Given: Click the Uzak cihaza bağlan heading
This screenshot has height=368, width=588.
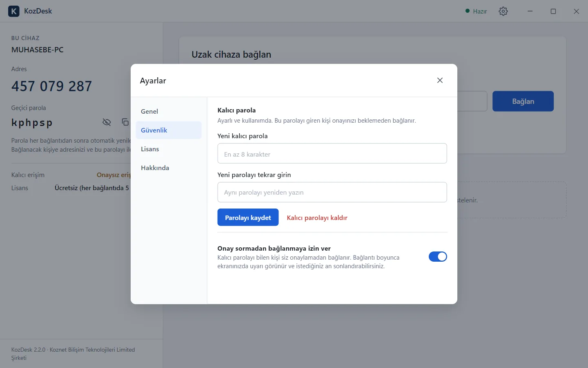Looking at the screenshot, I should 231,54.
